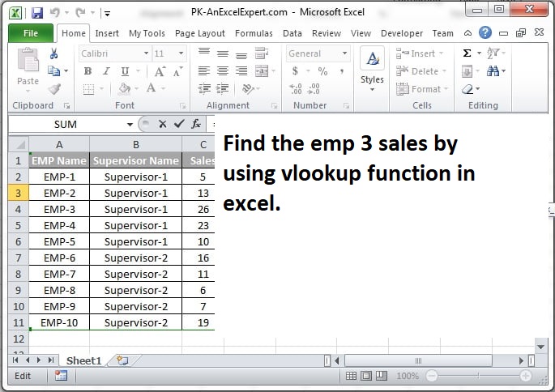The image size is (555, 392).
Task: Expand the Name Box dropdown showing SUM
Action: [x=130, y=125]
